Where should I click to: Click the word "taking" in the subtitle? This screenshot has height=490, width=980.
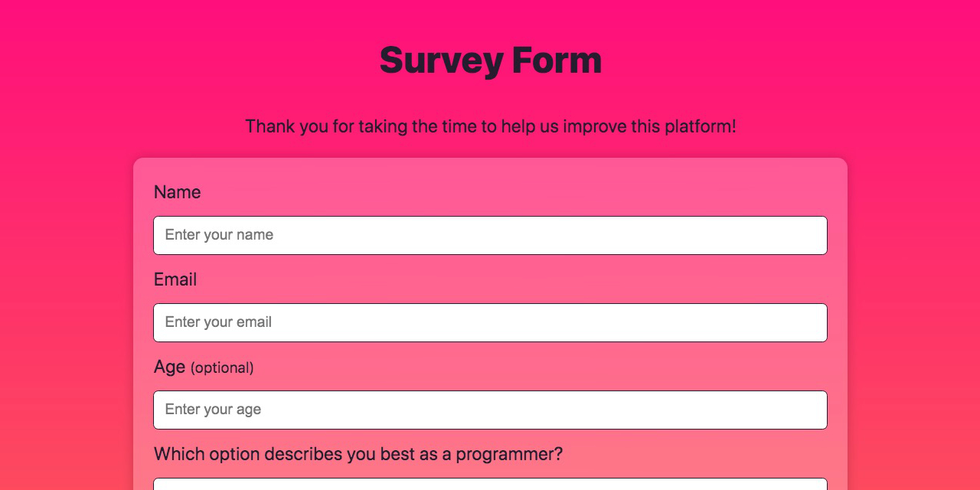point(382,126)
